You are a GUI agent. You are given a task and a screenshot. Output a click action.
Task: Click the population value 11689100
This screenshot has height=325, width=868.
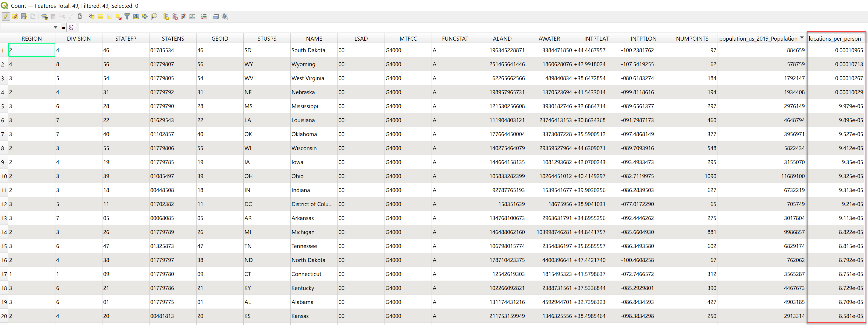click(762, 176)
